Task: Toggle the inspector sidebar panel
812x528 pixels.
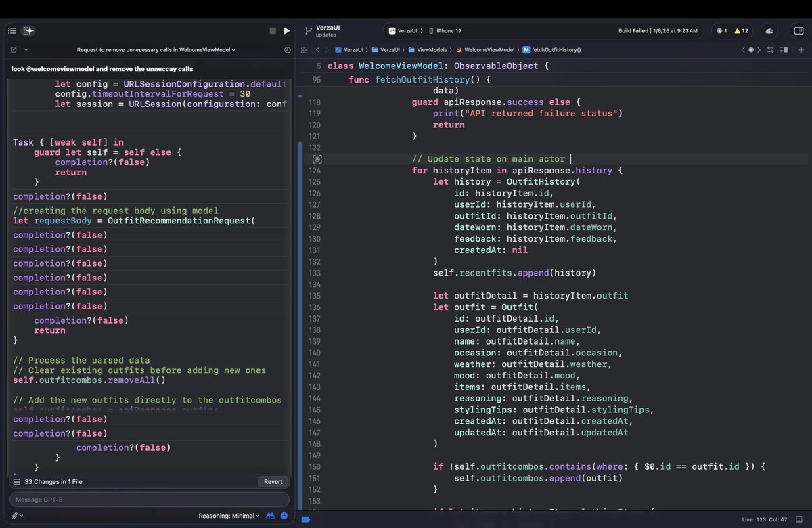Action: point(798,31)
